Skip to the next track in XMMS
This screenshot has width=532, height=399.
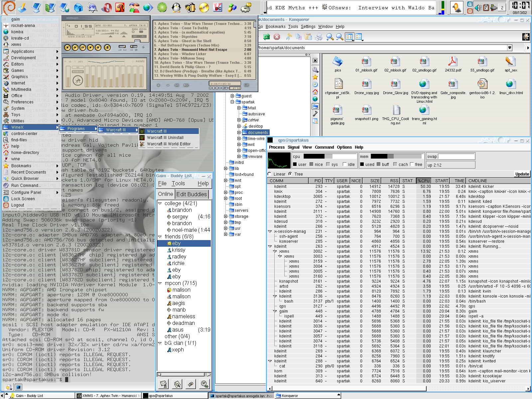coord(98,48)
